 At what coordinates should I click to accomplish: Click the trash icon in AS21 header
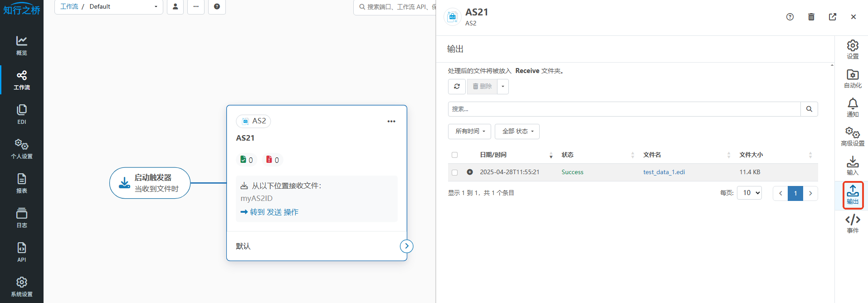point(811,17)
